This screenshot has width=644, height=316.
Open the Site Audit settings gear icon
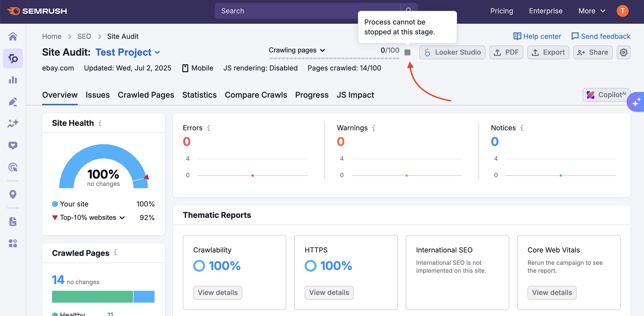point(623,52)
